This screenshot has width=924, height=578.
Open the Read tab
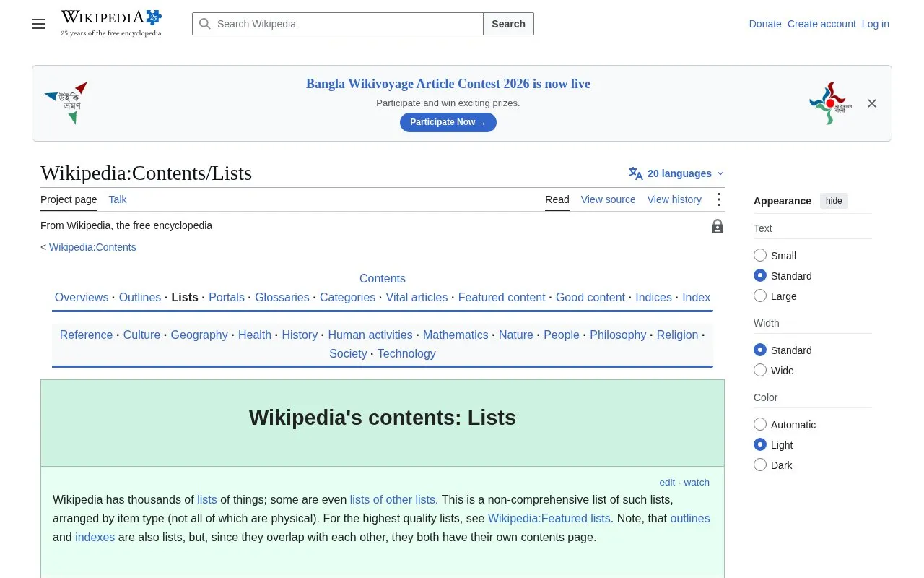(557, 199)
